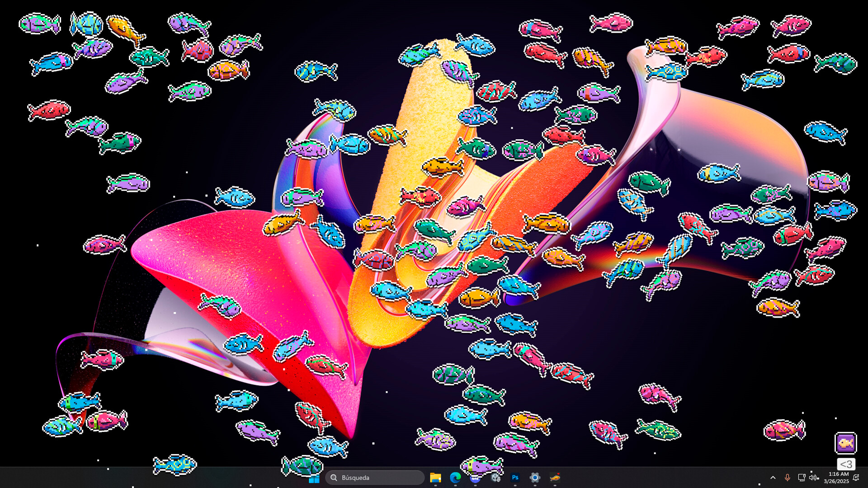Open the clock showing 1:16 AM

click(836, 478)
